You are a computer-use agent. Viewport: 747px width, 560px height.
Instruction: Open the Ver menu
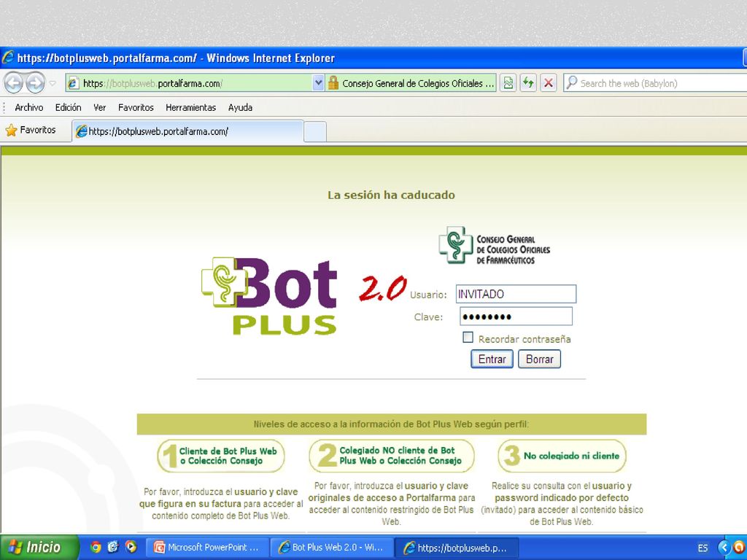tap(99, 108)
